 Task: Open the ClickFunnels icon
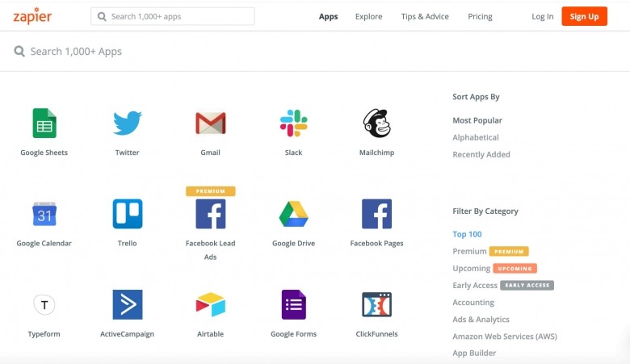coord(377,304)
